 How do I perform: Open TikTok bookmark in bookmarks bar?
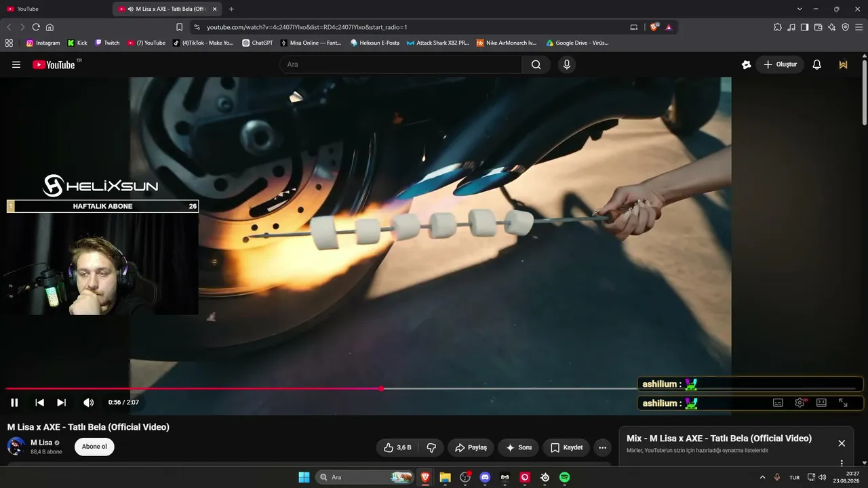coord(203,43)
